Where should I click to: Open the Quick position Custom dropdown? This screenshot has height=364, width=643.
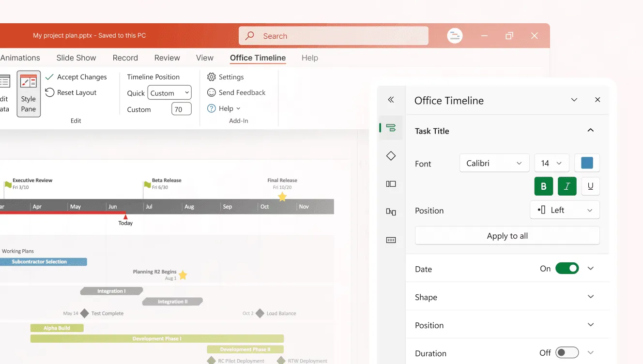(169, 93)
